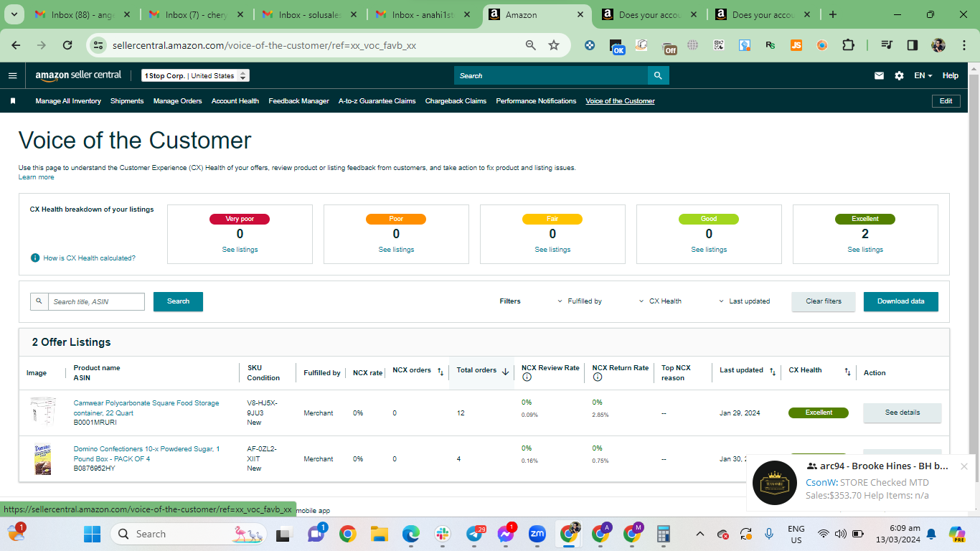980x551 pixels.
Task: Open the EN language dropdown
Action: click(x=923, y=75)
